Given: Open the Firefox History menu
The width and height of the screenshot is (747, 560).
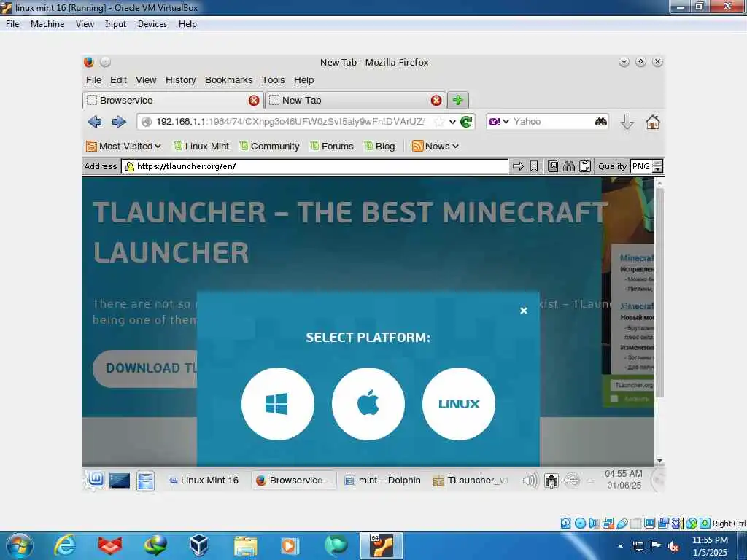Looking at the screenshot, I should pos(181,80).
